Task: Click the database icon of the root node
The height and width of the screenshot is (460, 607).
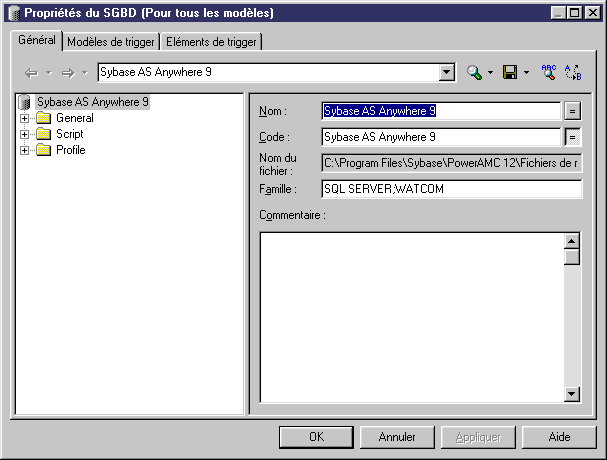Action: point(25,102)
